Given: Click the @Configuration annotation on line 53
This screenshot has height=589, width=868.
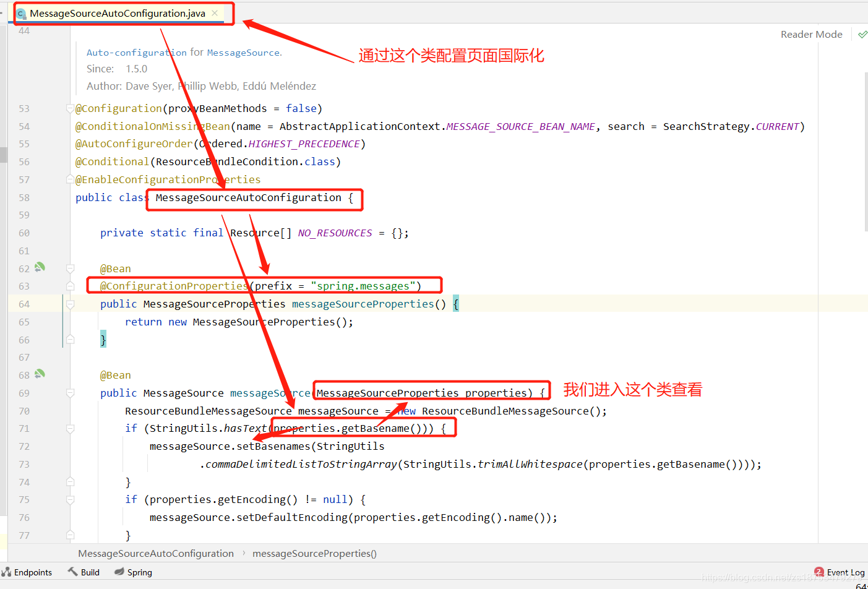Looking at the screenshot, I should 119,108.
